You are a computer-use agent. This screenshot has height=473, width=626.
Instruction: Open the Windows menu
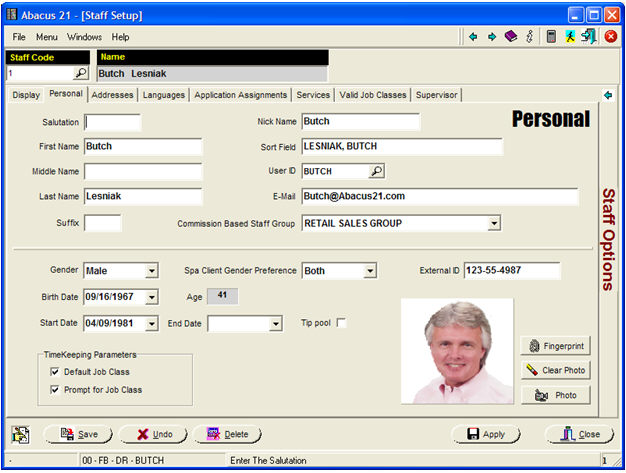pyautogui.click(x=85, y=37)
